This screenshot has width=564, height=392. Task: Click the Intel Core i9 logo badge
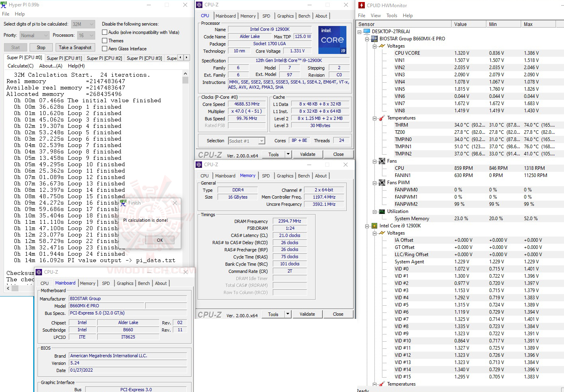[x=332, y=40]
